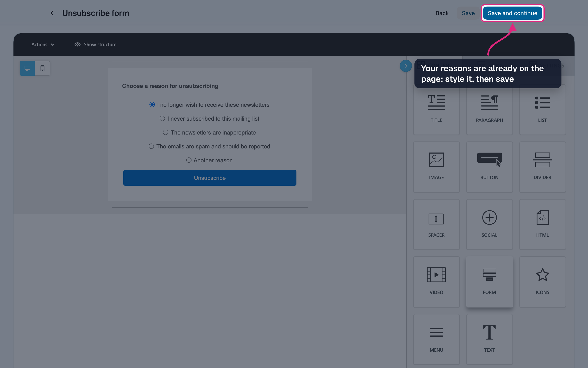The image size is (588, 368).
Task: Click the Back button
Action: pyautogui.click(x=442, y=13)
